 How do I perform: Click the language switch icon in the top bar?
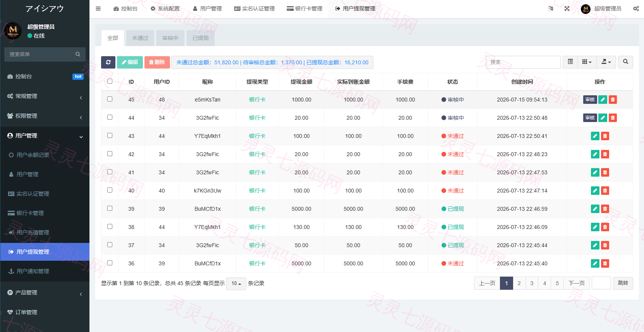tap(551, 9)
